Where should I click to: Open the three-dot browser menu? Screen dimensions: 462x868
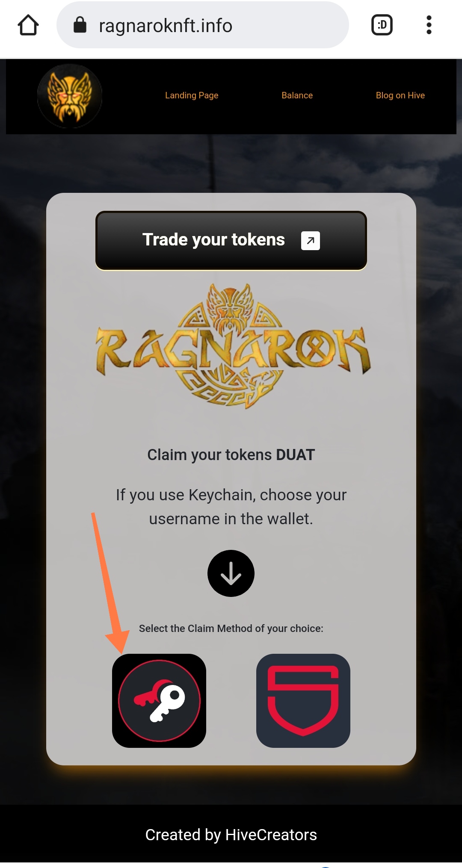(429, 25)
